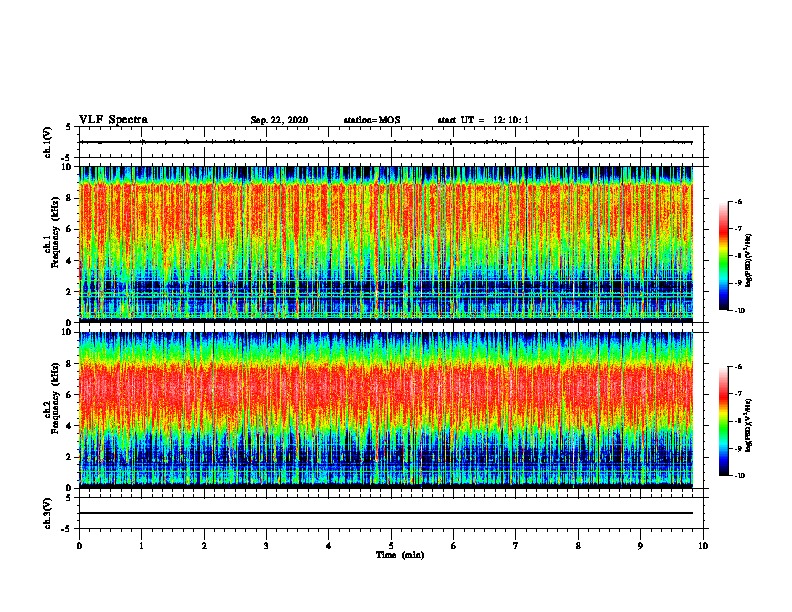Click the ch.2 spectrogram panel
The image size is (792, 612).
click(386, 410)
